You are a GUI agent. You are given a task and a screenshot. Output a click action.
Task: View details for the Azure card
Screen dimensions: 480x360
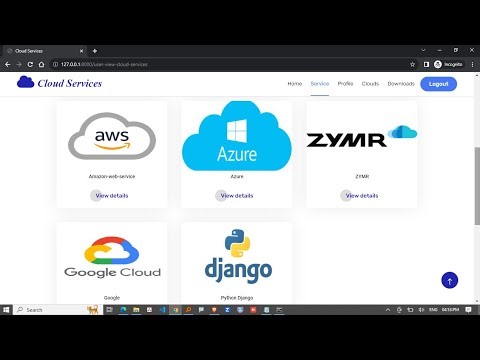[237, 196]
